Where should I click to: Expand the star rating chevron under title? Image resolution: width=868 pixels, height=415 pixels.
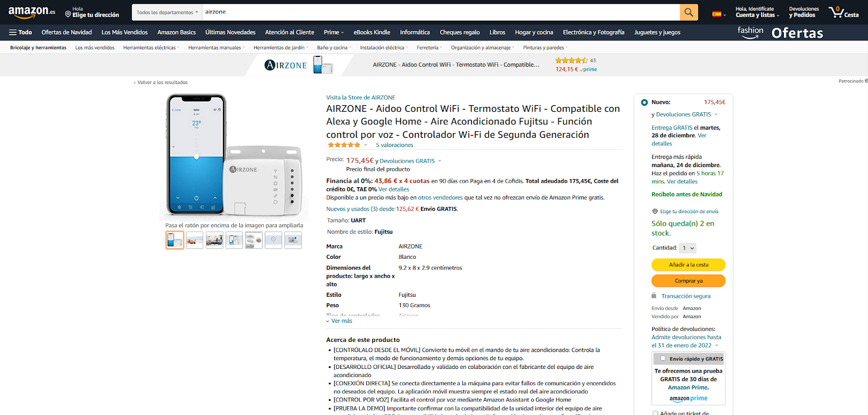(x=366, y=145)
